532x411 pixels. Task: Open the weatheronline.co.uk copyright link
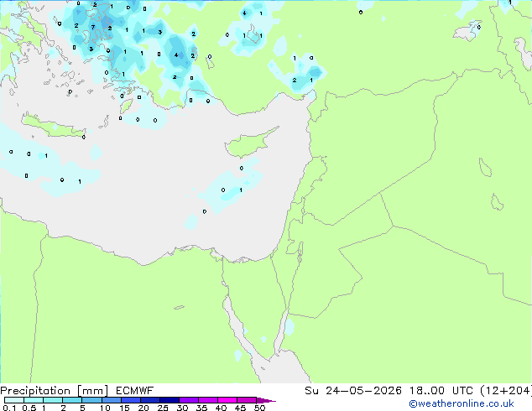(462, 403)
